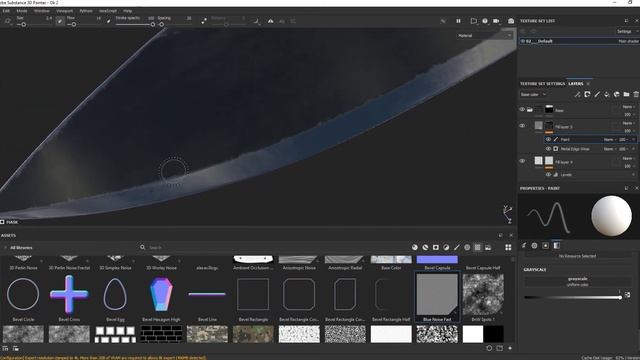Open the Alpha properties tab icon
Image resolution: width=640 pixels, height=360 pixels.
(x=534, y=245)
